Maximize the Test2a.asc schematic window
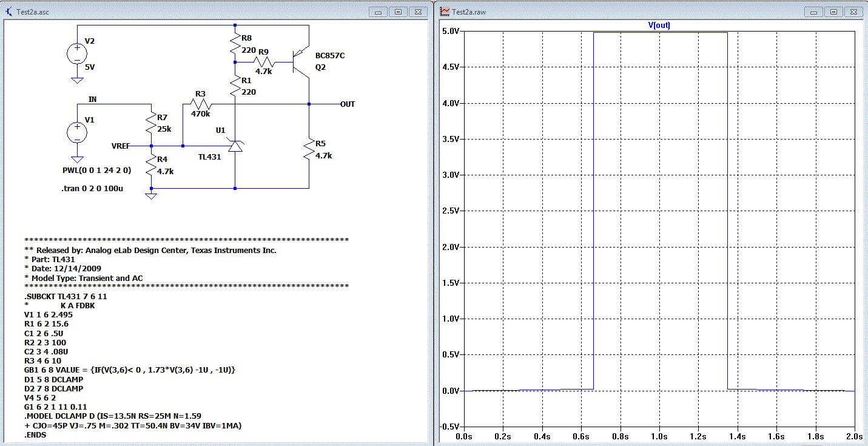This screenshot has height=446, width=868. tap(399, 12)
